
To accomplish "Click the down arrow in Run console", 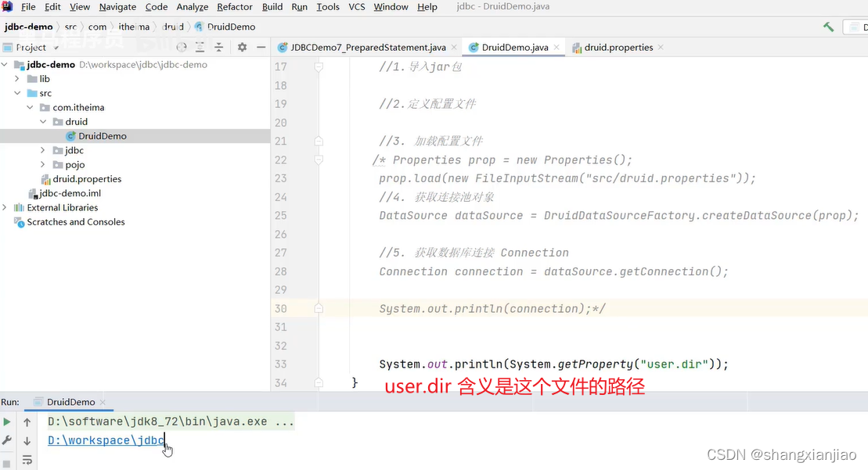I will [27, 441].
